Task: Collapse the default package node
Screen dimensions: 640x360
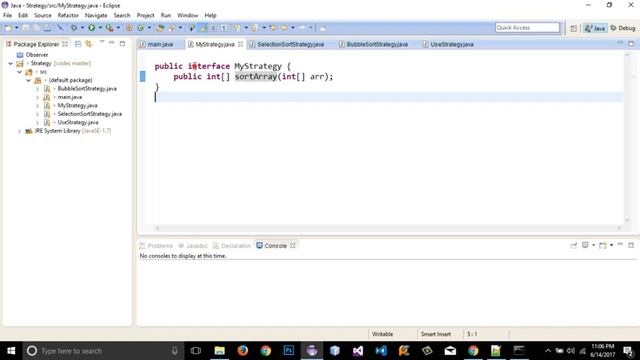Action: point(29,80)
